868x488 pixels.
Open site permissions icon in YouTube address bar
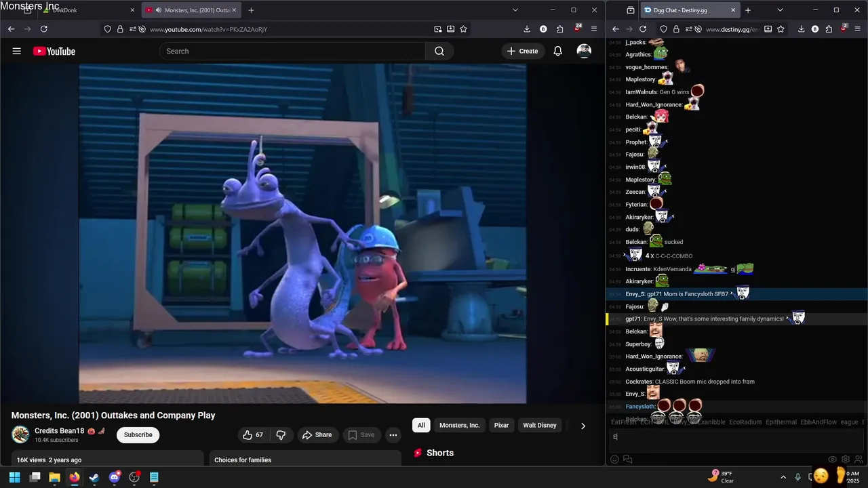tap(132, 29)
